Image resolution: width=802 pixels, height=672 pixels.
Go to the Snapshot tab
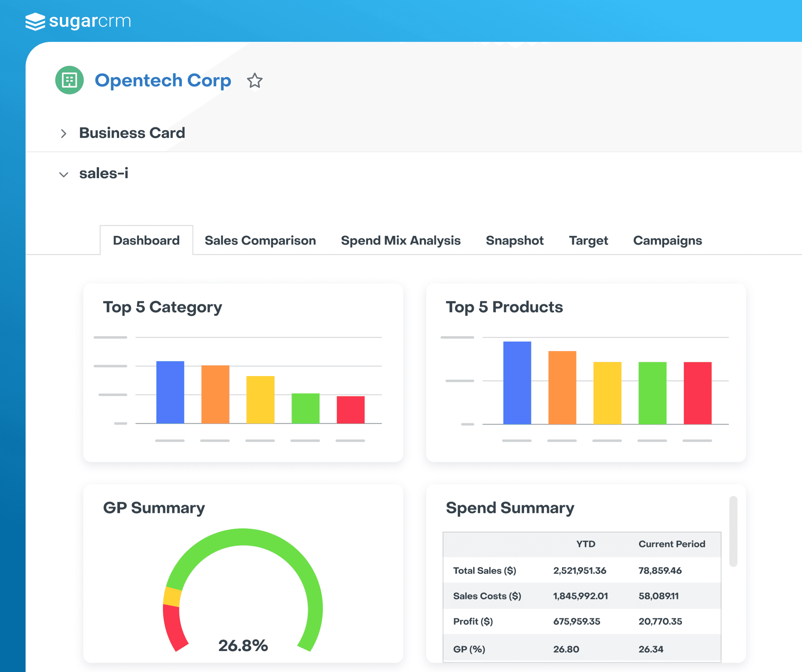pos(514,240)
